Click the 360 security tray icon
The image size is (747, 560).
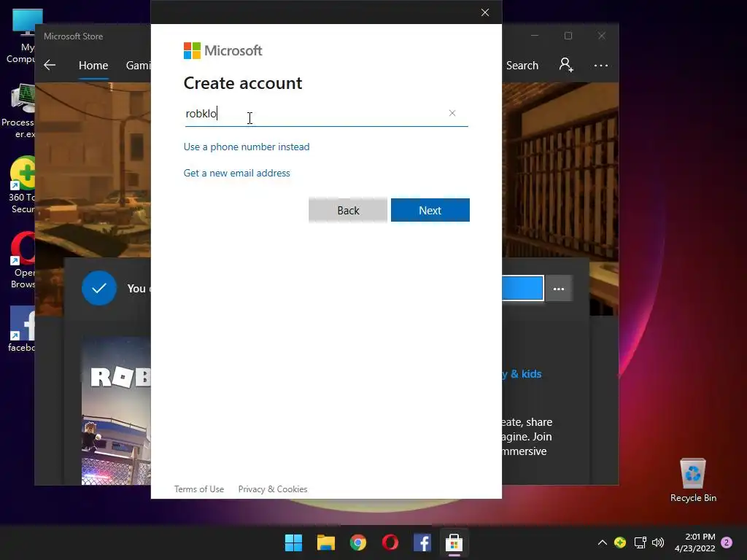[620, 542]
